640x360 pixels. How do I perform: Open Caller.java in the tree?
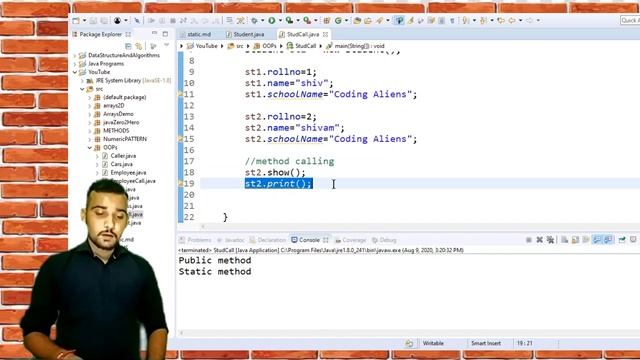(123, 156)
